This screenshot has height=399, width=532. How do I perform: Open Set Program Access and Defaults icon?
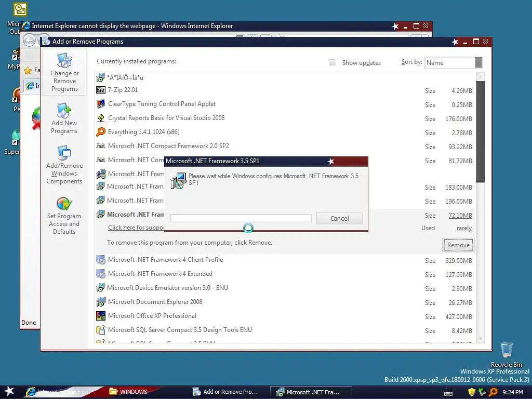tap(64, 203)
